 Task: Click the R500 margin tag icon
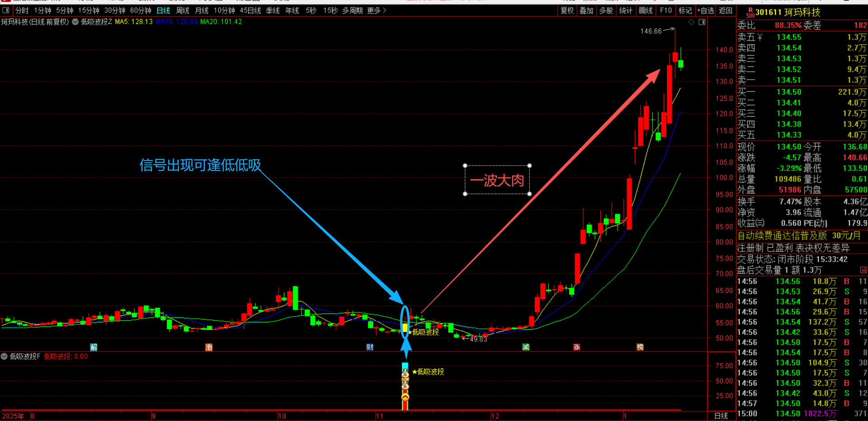[x=750, y=13]
